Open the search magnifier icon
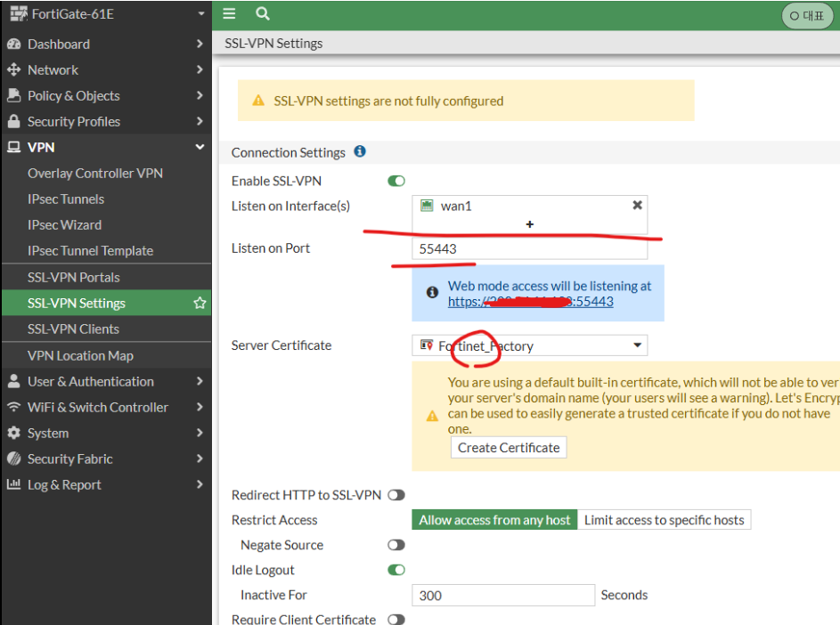 coord(263,13)
